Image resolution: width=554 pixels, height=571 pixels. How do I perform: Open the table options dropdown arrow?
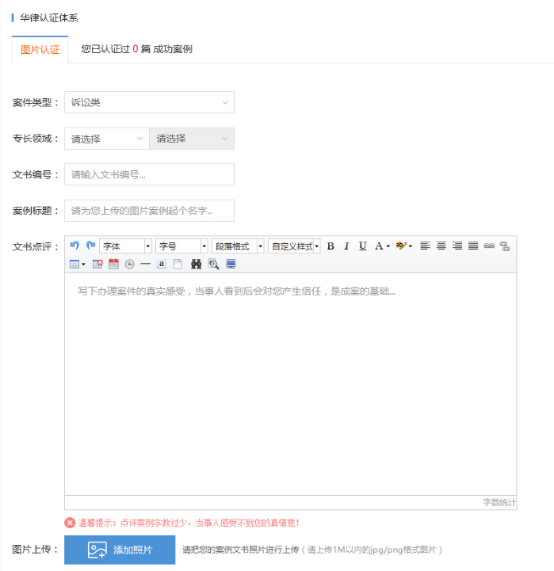(x=83, y=264)
